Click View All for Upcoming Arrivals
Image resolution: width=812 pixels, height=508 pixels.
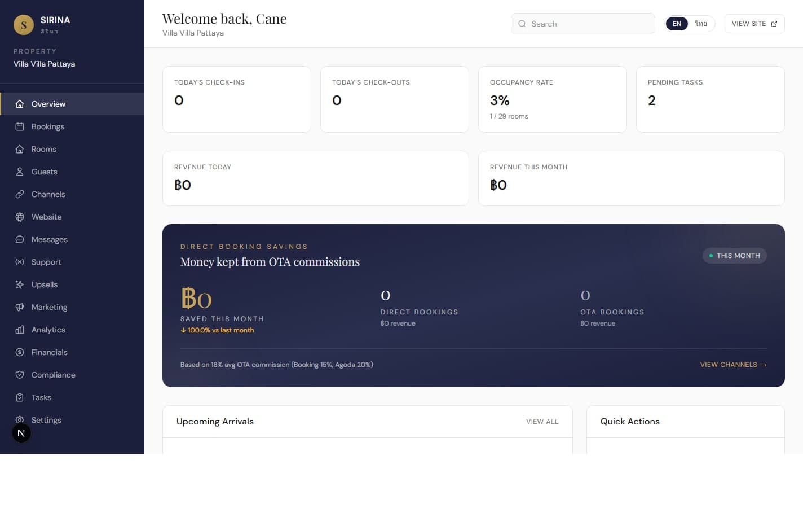click(542, 422)
